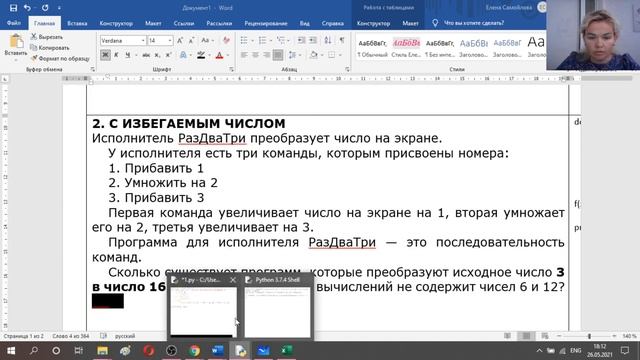
Task: Decrease paragraph indent
Action: point(301,40)
